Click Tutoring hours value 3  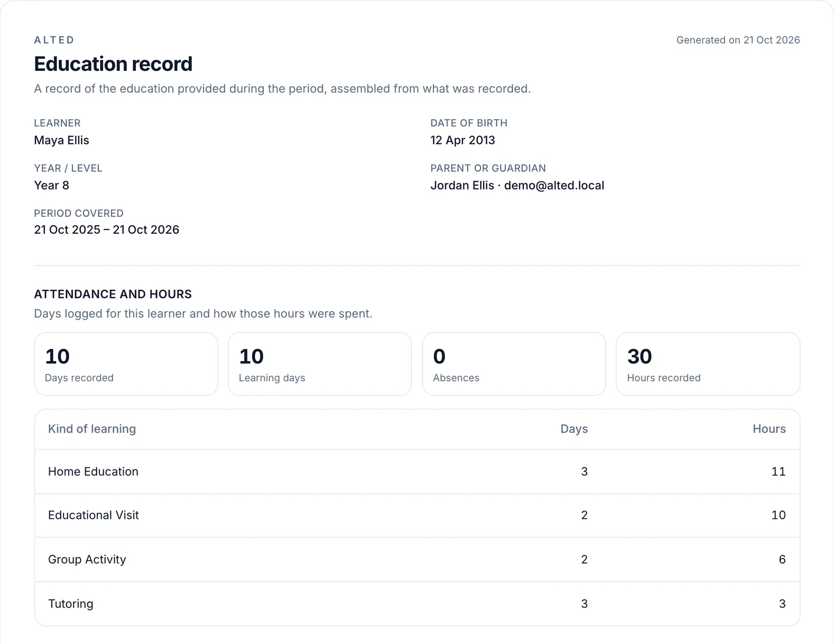782,604
